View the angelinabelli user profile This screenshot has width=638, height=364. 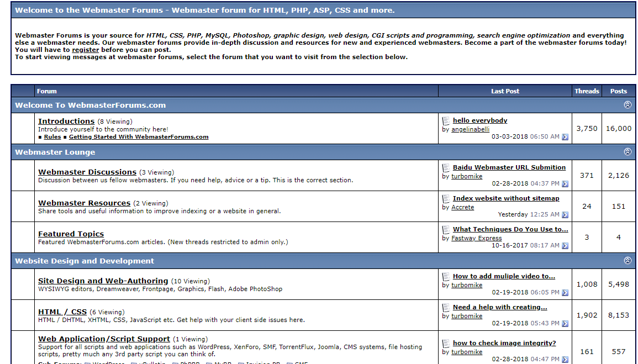coord(471,129)
